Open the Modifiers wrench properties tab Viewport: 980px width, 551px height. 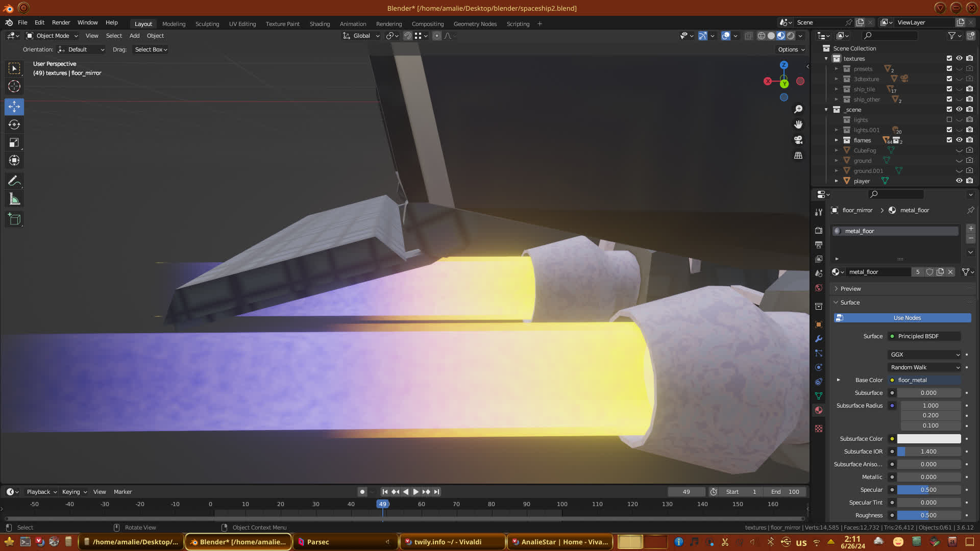(819, 339)
